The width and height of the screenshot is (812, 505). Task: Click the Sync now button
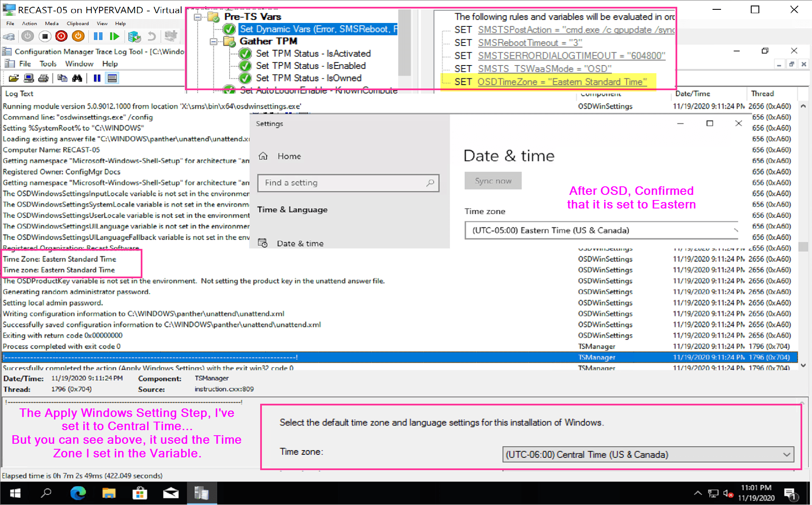coord(492,180)
